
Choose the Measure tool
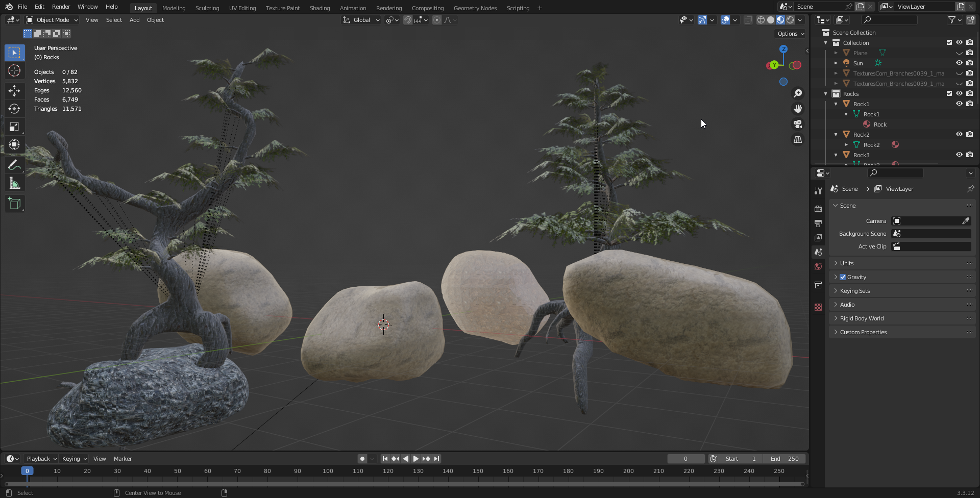[14, 183]
